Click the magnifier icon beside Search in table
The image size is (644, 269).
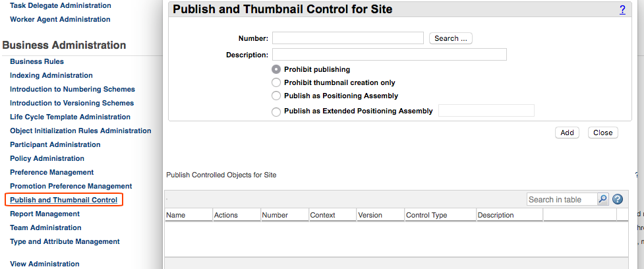[x=602, y=199]
